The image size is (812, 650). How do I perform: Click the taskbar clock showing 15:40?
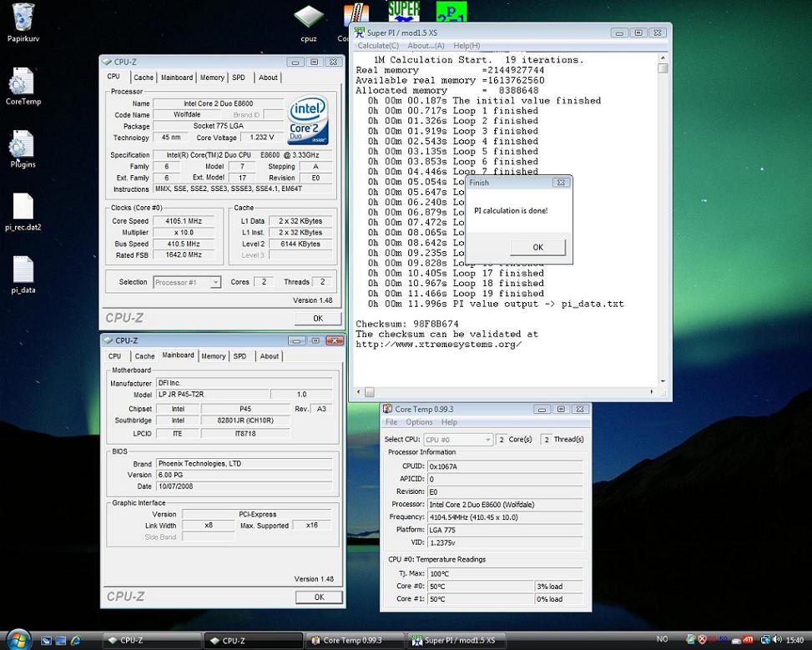[x=794, y=640]
